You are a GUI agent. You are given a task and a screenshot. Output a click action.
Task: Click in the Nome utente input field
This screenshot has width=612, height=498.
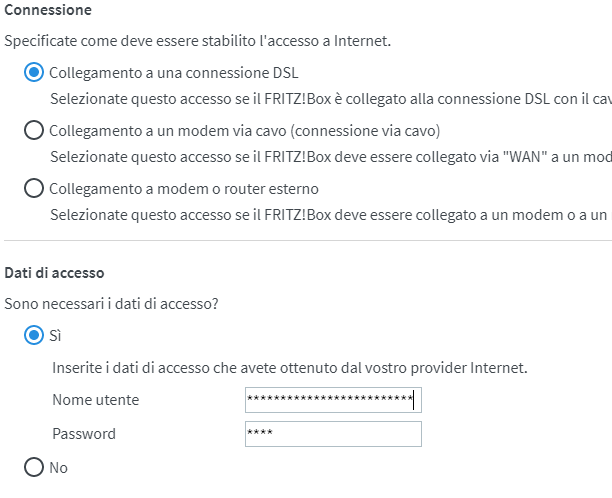point(333,400)
